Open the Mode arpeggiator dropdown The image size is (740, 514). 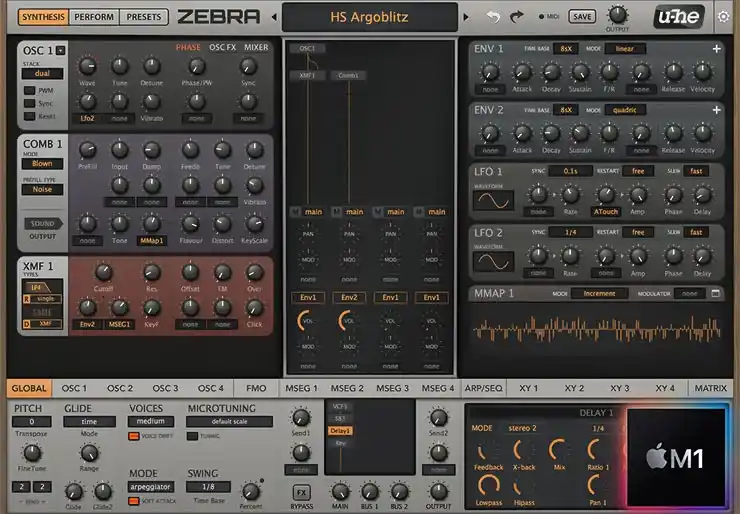coord(151,486)
